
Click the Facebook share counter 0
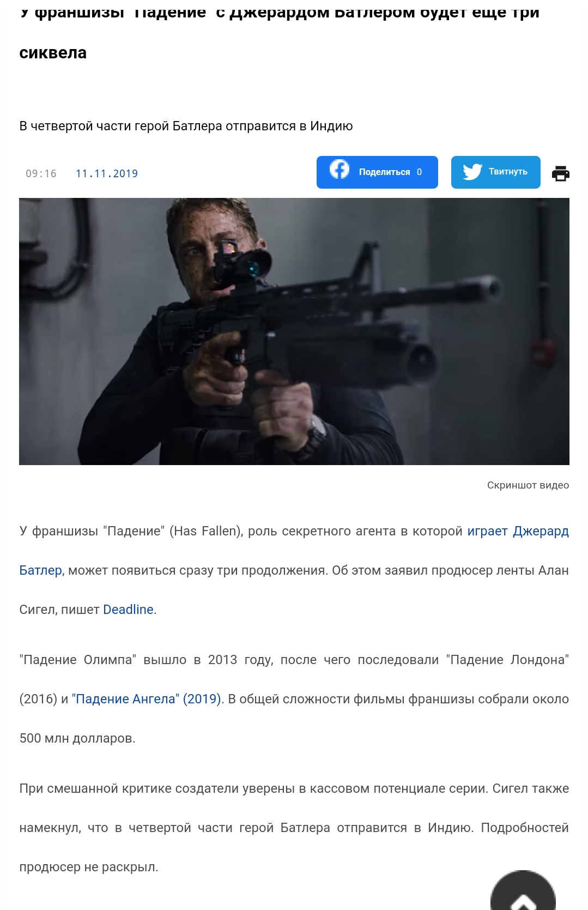click(x=419, y=172)
